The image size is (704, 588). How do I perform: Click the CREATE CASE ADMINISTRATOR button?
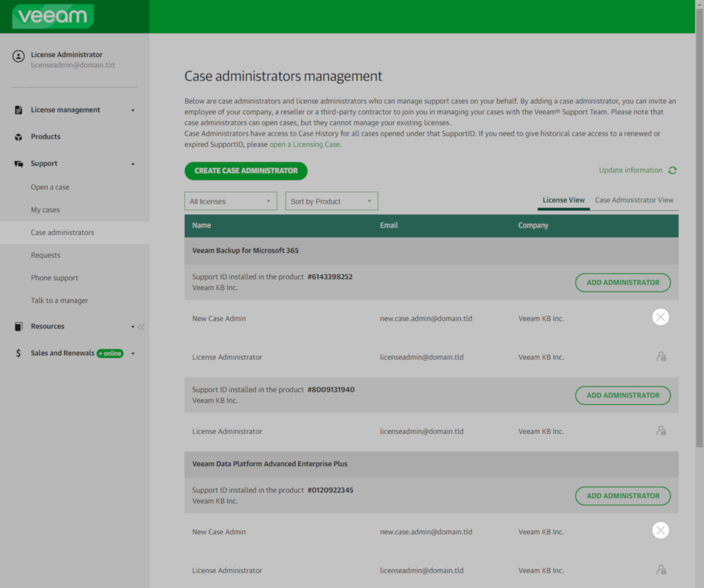click(246, 171)
